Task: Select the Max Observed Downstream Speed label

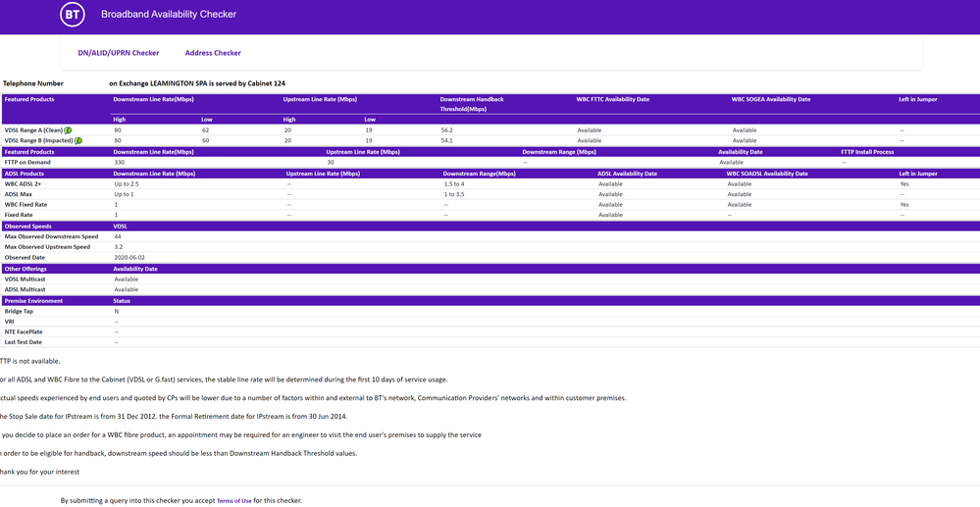Action: coord(51,236)
